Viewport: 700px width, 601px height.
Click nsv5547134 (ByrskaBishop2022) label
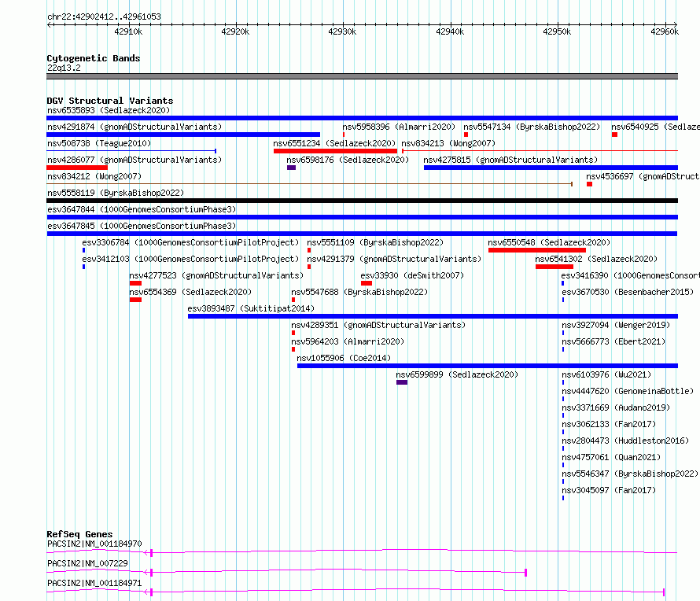click(x=532, y=127)
